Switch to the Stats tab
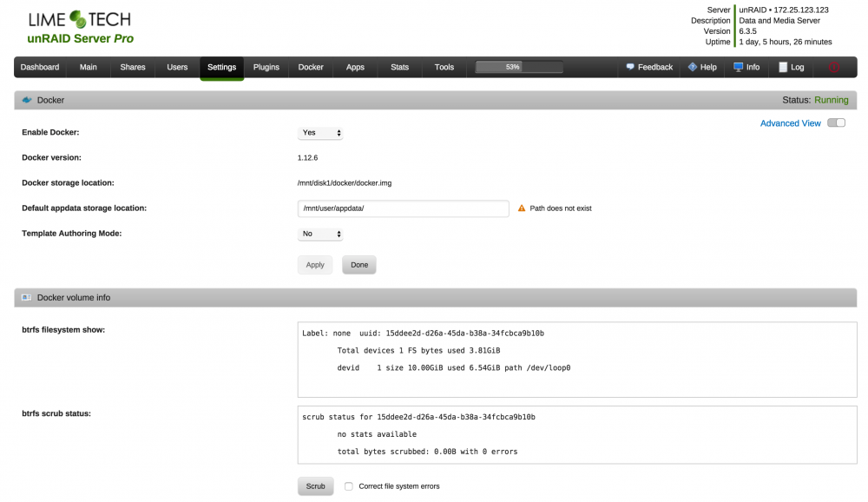This screenshot has width=868, height=502. pos(399,67)
